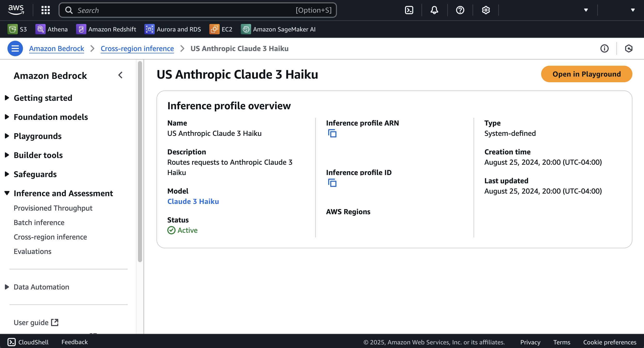Click the external link icon beside User guide
The image size is (644, 348).
tap(55, 322)
